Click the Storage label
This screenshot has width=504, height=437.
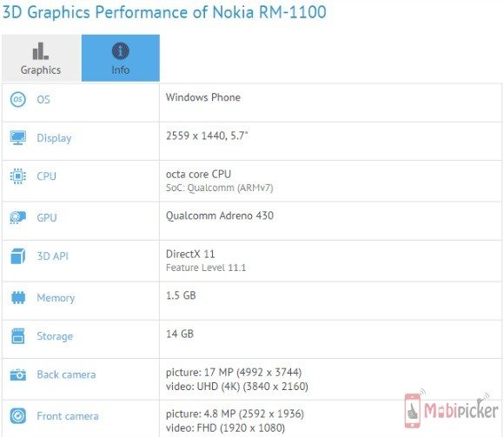pos(55,336)
